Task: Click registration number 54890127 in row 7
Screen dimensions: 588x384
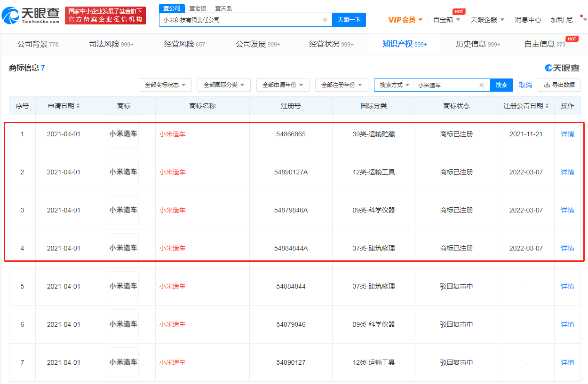Action: pyautogui.click(x=291, y=362)
